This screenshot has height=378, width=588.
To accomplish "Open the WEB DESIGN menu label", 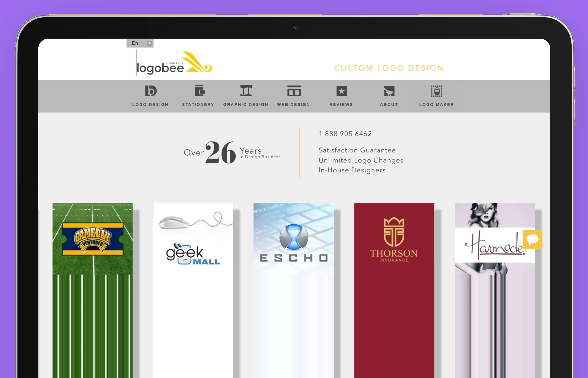I will pyautogui.click(x=293, y=104).
